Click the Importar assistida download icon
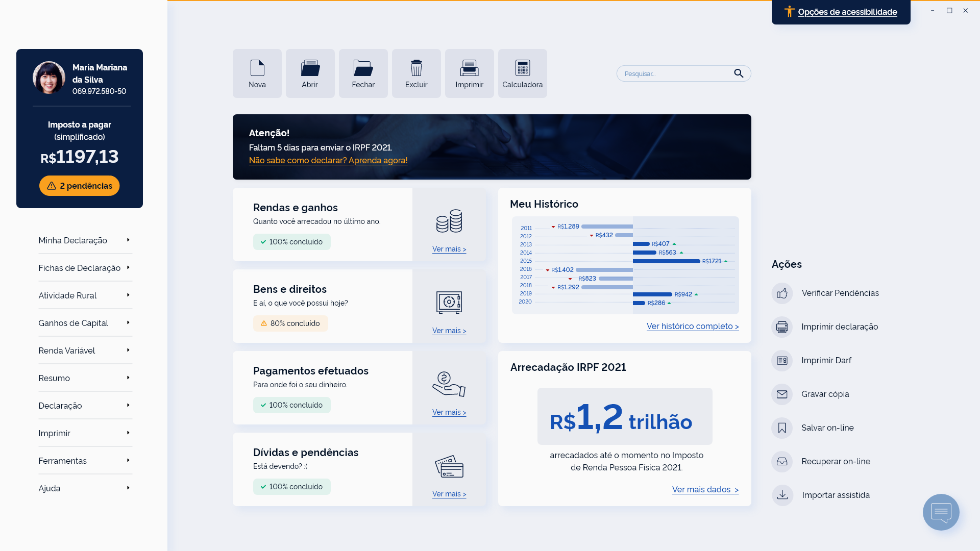The image size is (980, 551). coord(782,495)
